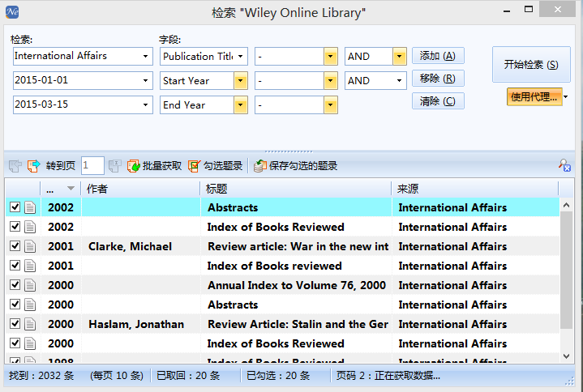The image size is (583, 392).
Task: Click 开始检索 (S) start search button
Action: [x=531, y=65]
